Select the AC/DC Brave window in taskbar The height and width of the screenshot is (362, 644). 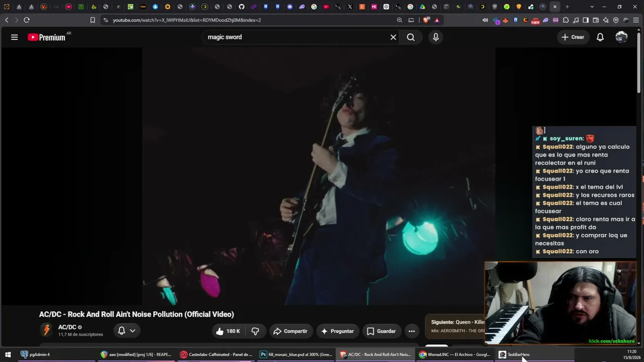375,354
